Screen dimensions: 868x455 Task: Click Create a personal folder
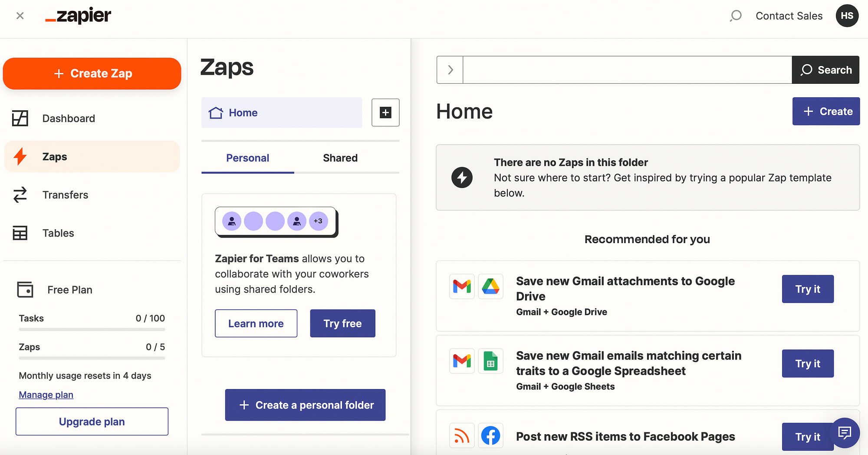[x=305, y=405]
